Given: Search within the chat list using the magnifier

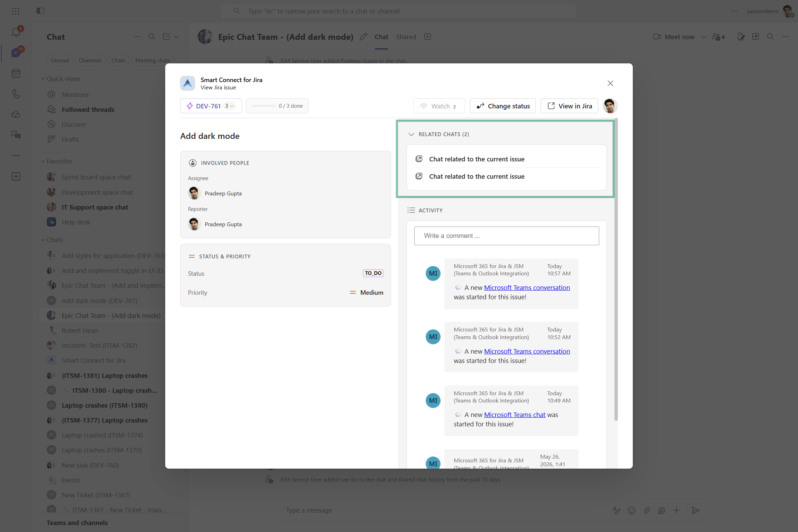Looking at the screenshot, I should [152, 37].
